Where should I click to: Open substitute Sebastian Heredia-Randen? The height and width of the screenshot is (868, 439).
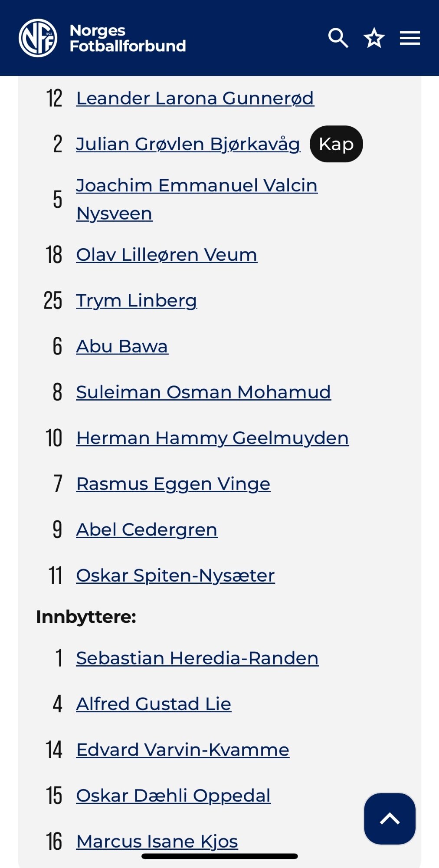(197, 658)
